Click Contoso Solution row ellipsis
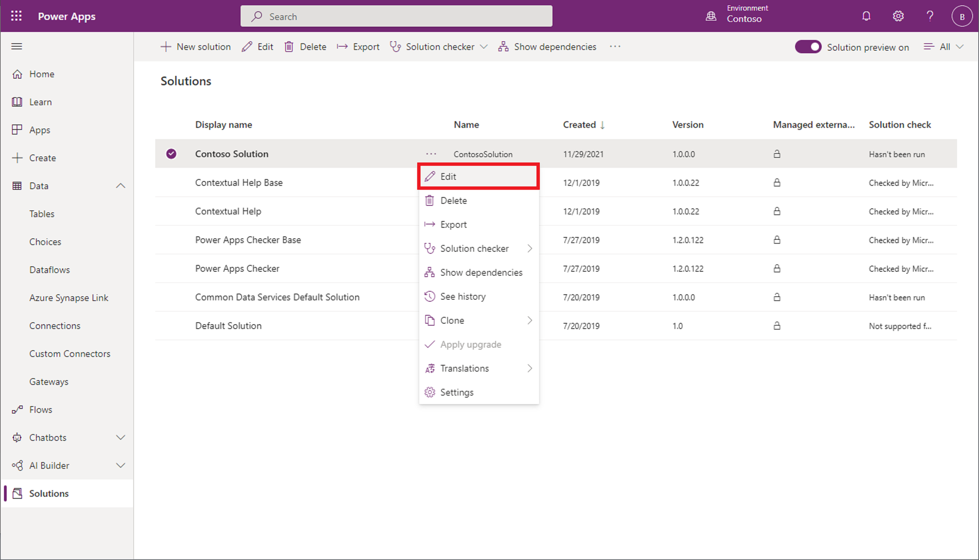The width and height of the screenshot is (979, 560). click(431, 154)
